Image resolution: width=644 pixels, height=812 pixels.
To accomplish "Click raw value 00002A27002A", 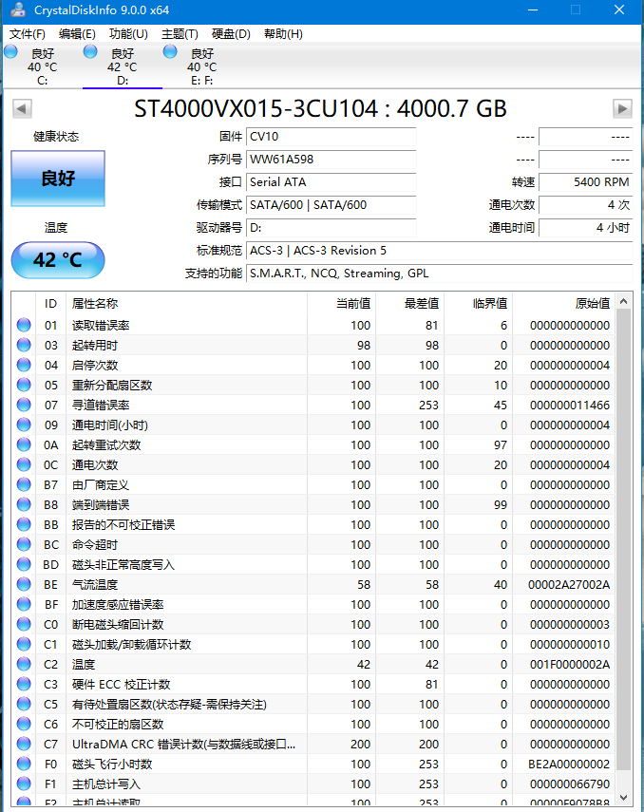I will 569,584.
